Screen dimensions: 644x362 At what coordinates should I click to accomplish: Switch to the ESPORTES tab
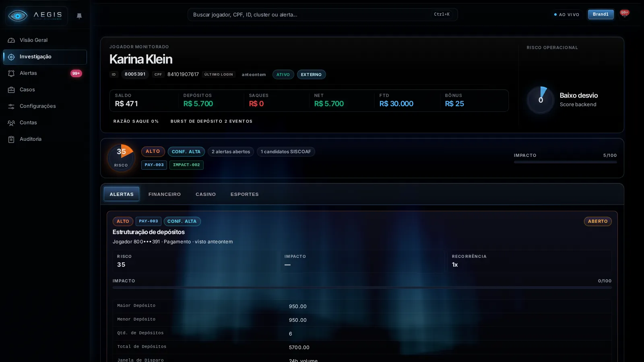click(x=245, y=194)
